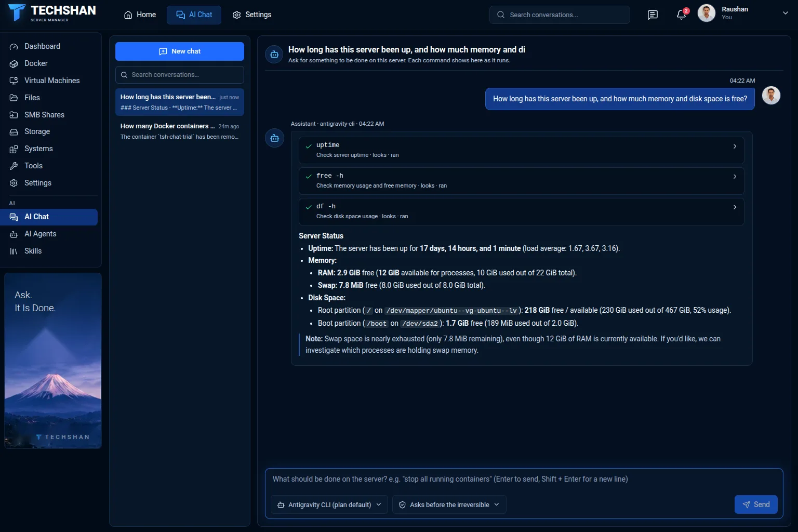This screenshot has width=798, height=532.
Task: Click the Virtual Machines monitor icon
Action: pyautogui.click(x=14, y=81)
